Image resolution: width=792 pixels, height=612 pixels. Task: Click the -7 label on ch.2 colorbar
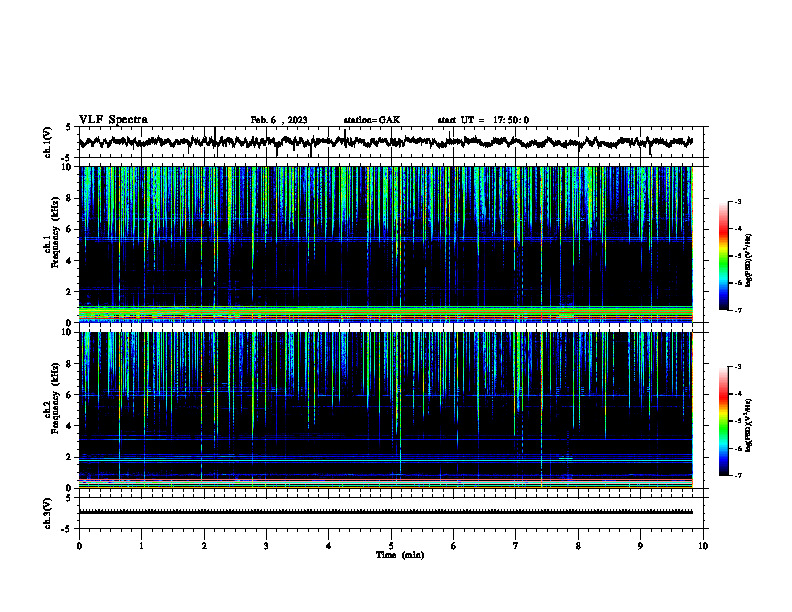coord(738,475)
